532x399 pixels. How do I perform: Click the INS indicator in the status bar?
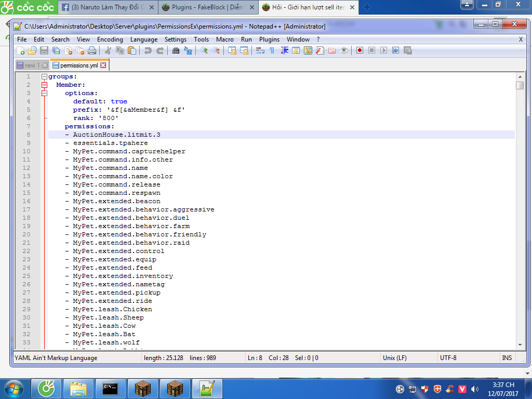pyautogui.click(x=507, y=358)
